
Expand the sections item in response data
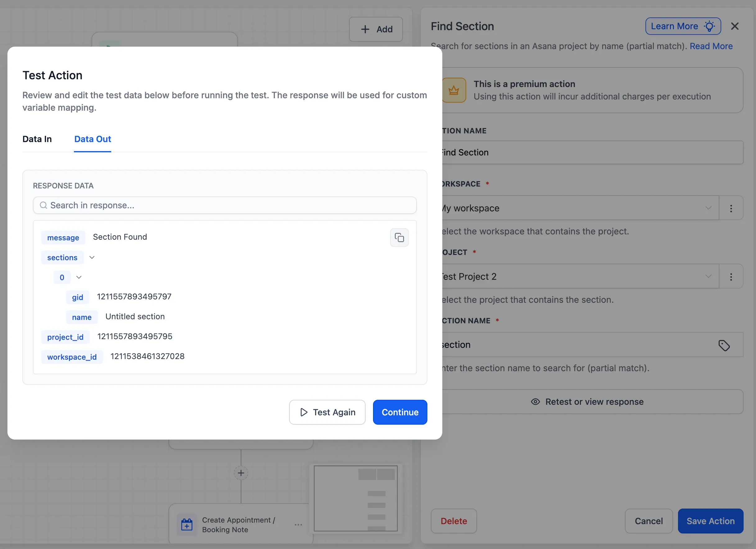(92, 257)
